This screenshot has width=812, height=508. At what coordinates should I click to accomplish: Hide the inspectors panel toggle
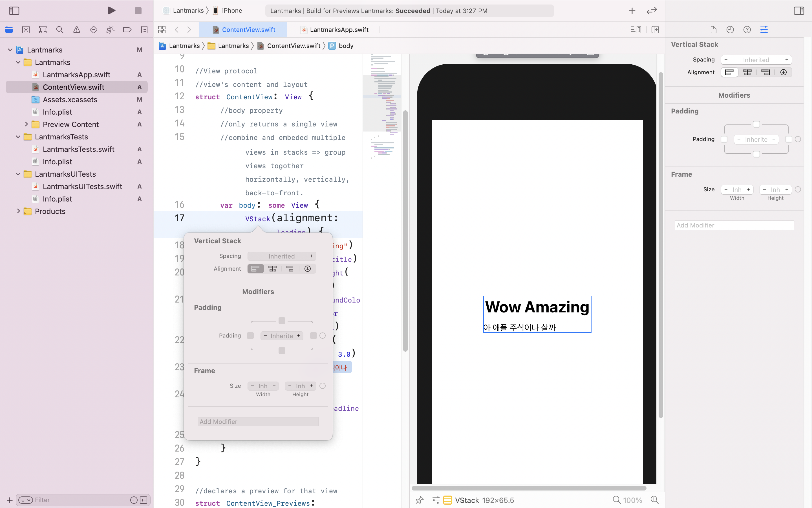tap(799, 11)
